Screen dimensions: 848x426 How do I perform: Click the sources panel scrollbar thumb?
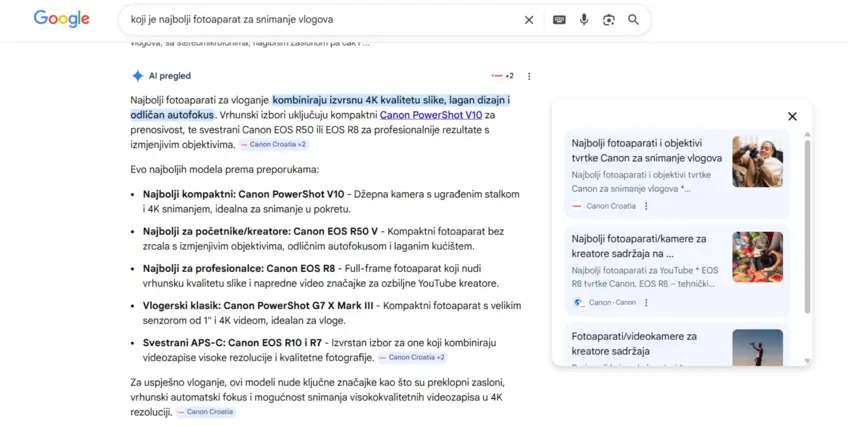[x=807, y=226]
